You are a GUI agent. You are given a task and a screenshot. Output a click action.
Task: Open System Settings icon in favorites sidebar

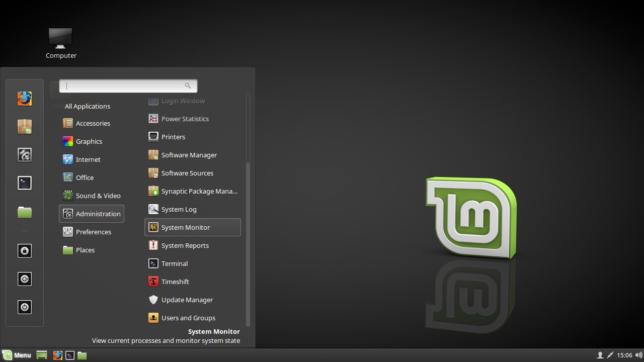coord(25,155)
